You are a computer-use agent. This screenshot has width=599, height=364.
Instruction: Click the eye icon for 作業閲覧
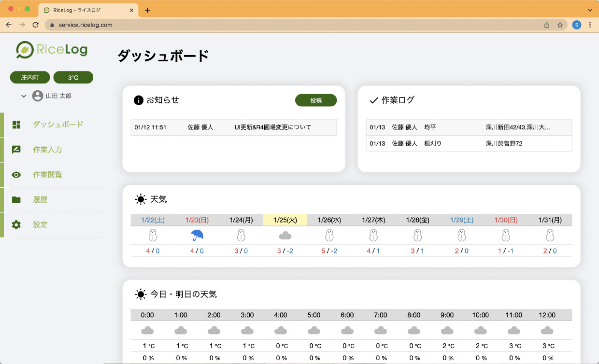point(16,175)
